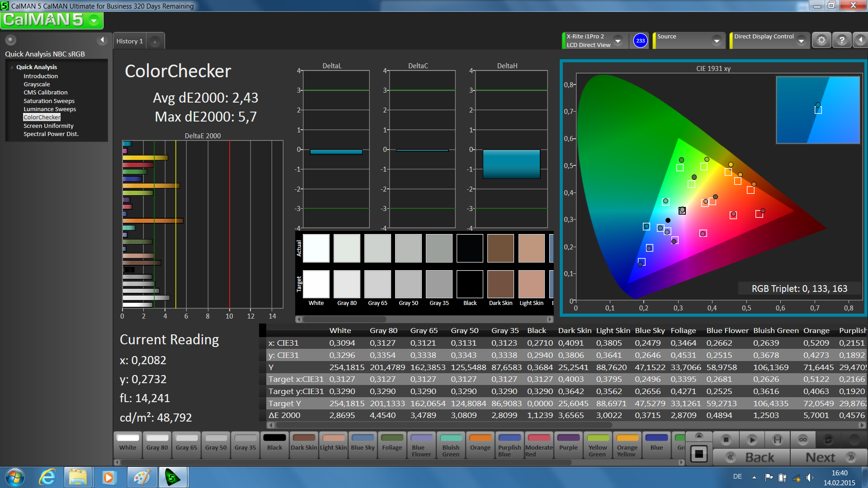Select the Gray 80 patch button
868x488 pixels.
pyautogui.click(x=157, y=445)
